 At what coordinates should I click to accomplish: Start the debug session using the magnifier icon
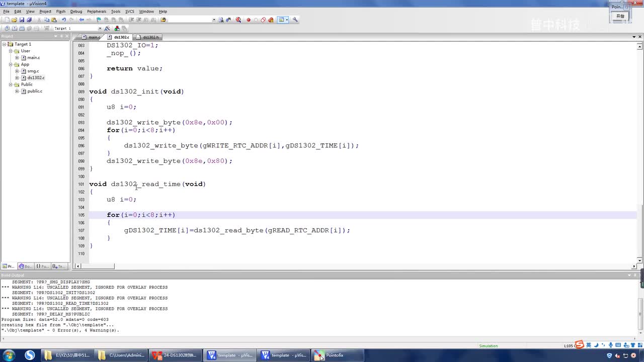(238, 20)
